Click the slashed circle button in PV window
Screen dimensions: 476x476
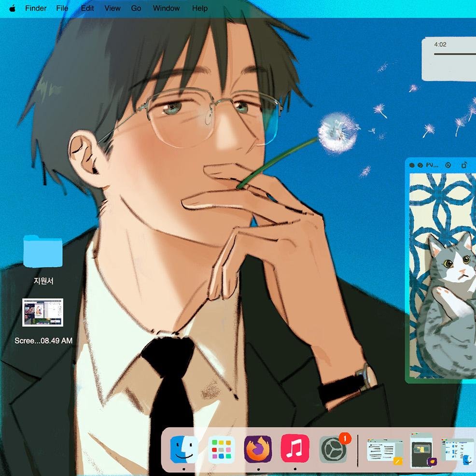[420, 165]
